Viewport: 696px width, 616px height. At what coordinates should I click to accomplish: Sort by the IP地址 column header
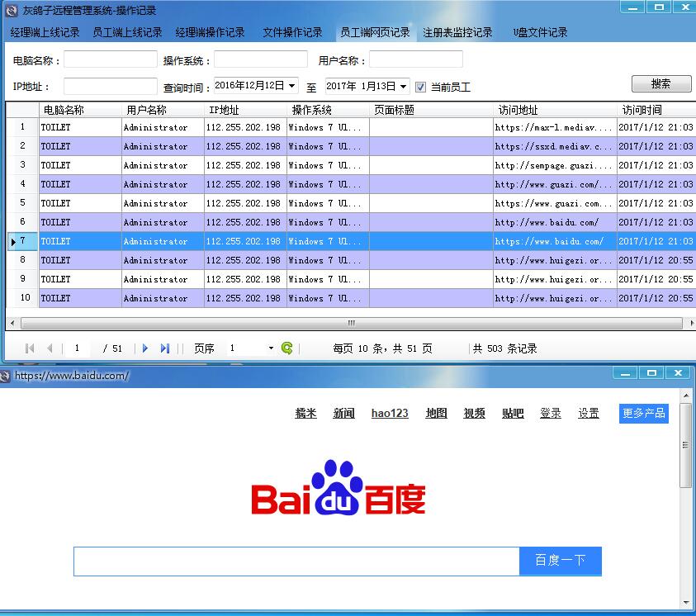click(x=245, y=110)
